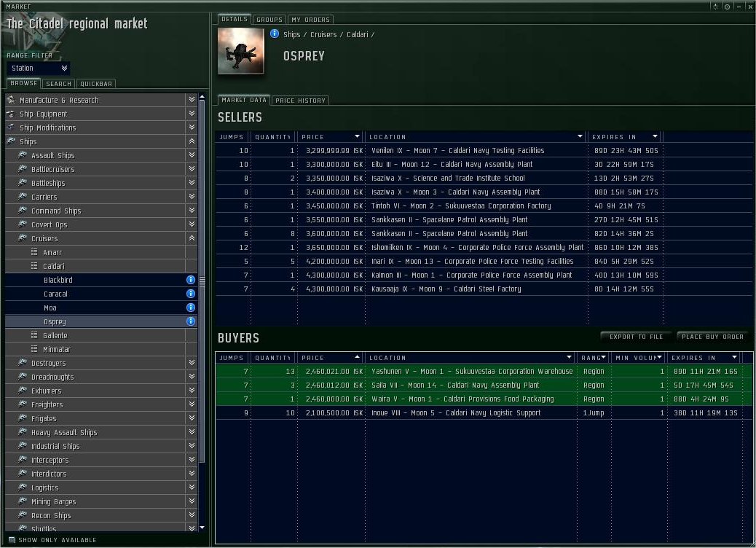The height and width of the screenshot is (548, 756).
Task: Select the Dreadnoughts group row
Action: coord(101,377)
